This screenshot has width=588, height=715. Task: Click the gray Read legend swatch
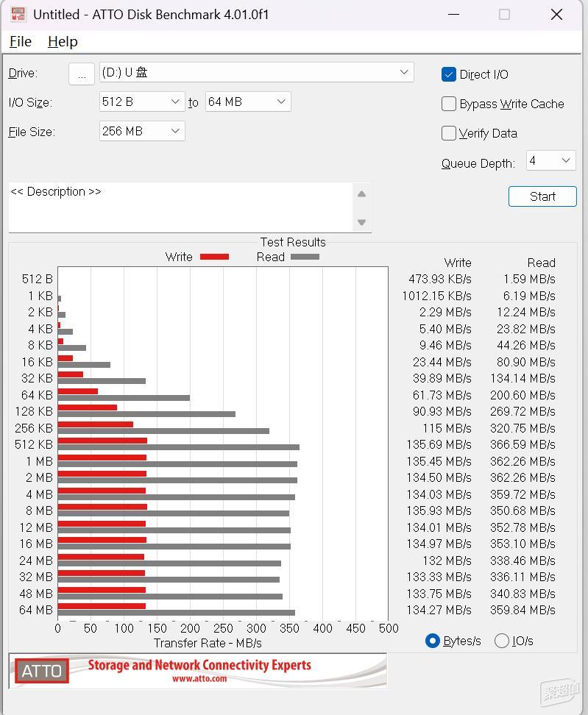pyautogui.click(x=305, y=257)
